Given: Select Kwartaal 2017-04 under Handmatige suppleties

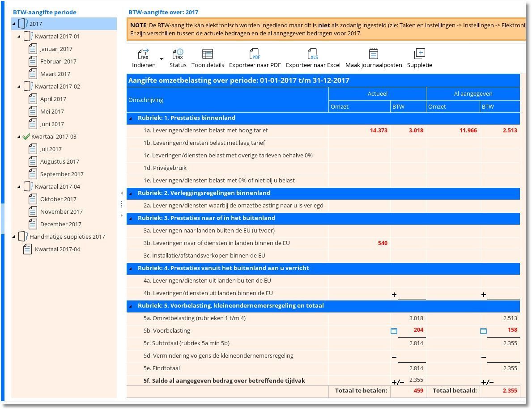Looking at the screenshot, I should point(57,249).
